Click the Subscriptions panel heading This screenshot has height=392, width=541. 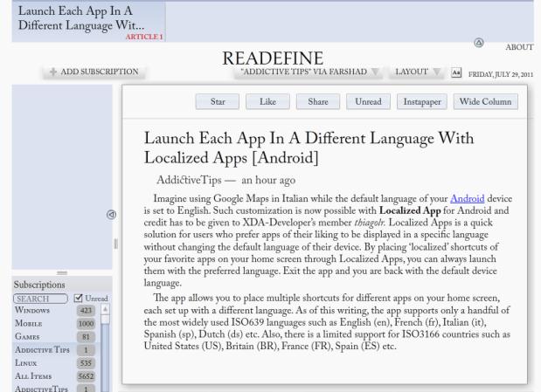click(39, 285)
